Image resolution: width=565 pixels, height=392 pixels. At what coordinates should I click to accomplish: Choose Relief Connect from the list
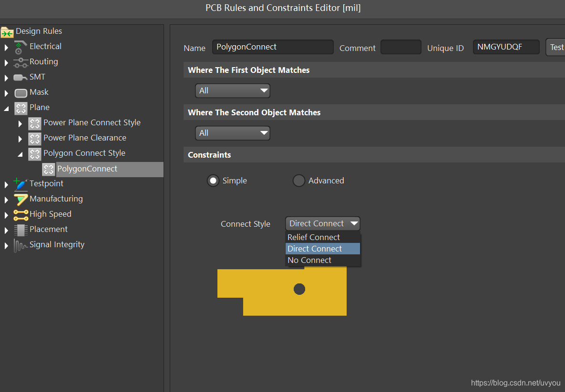click(314, 237)
